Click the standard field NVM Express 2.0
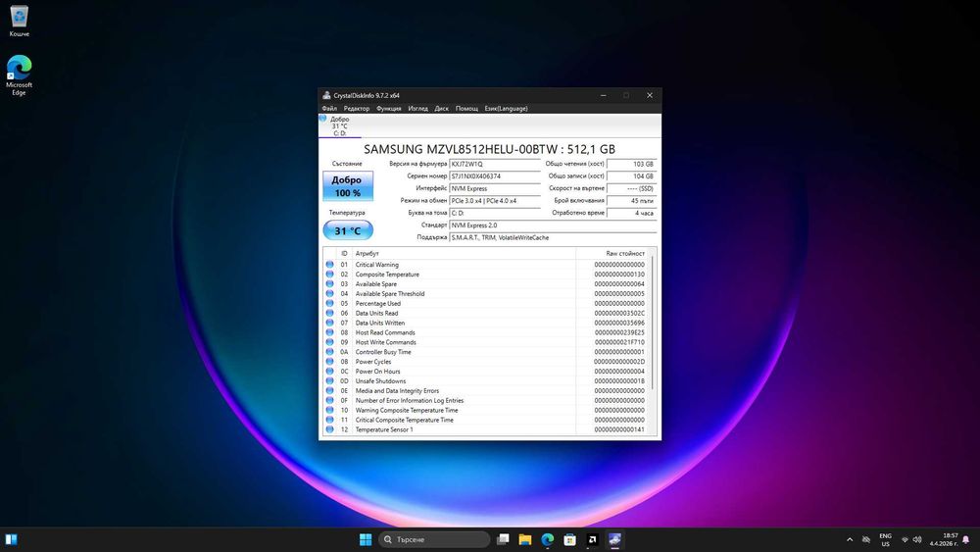The image size is (980, 552). pos(553,226)
